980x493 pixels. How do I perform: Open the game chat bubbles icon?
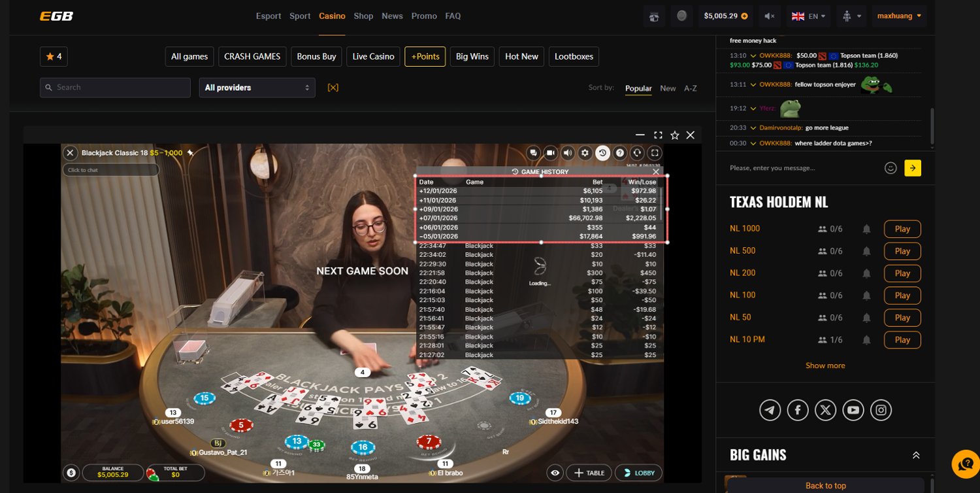534,153
